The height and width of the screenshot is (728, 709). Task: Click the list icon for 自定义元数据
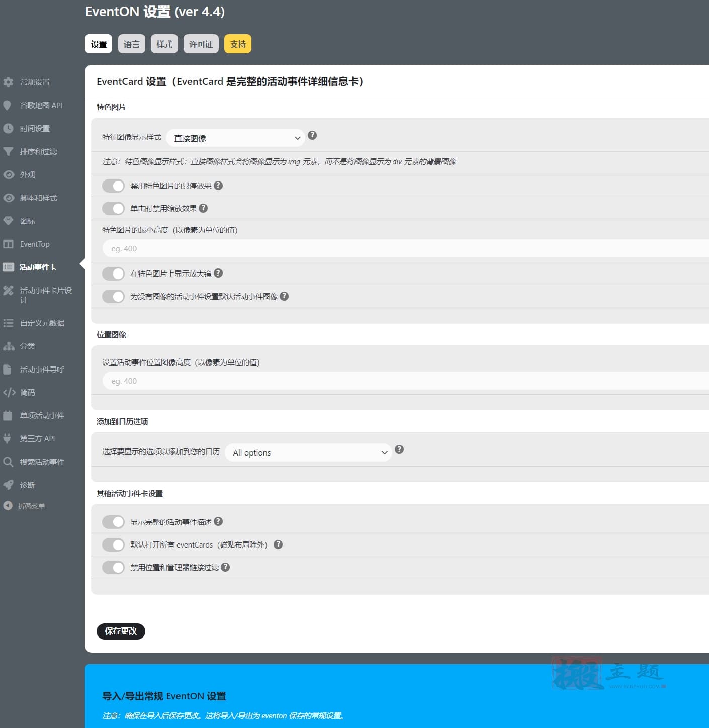pos(8,323)
